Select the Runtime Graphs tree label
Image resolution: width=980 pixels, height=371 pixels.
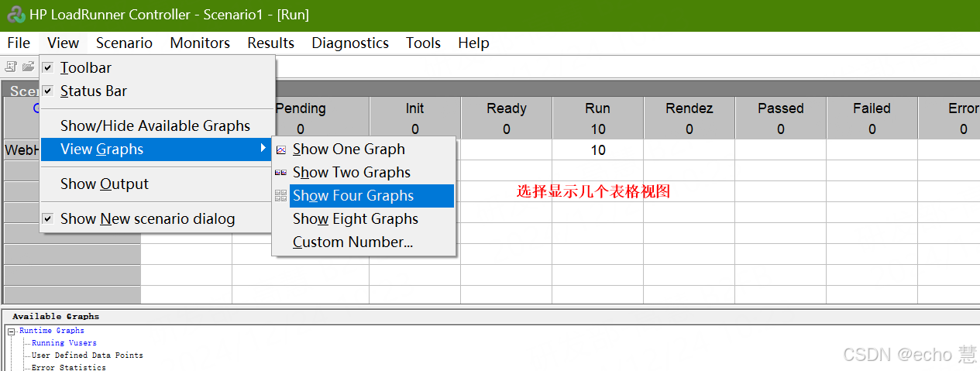pyautogui.click(x=52, y=331)
